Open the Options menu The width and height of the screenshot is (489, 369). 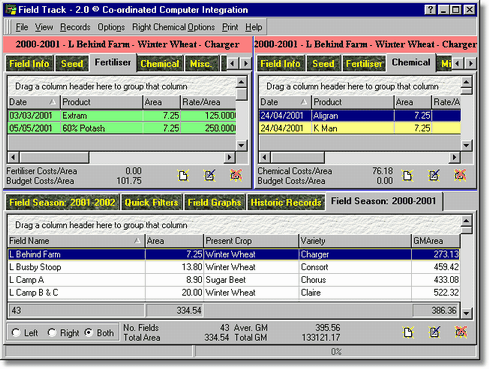(111, 27)
